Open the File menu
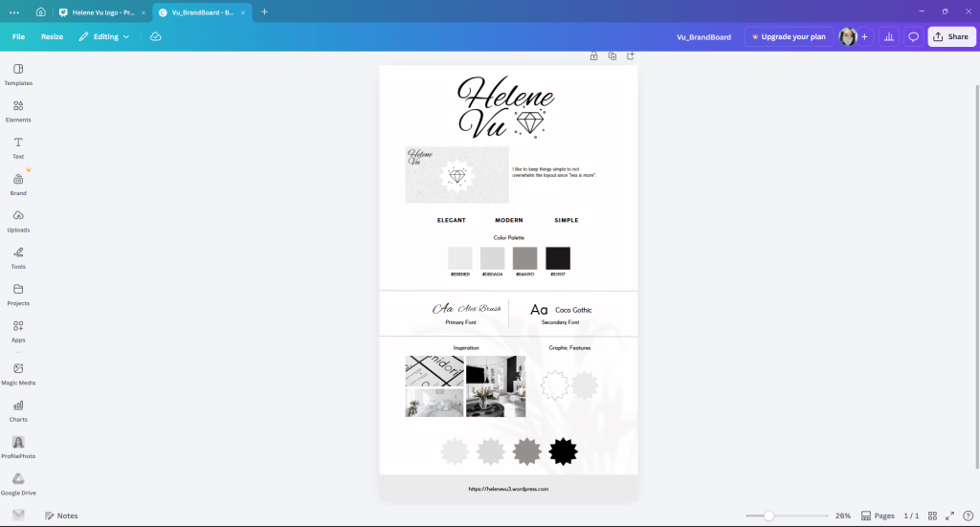 tap(18, 37)
